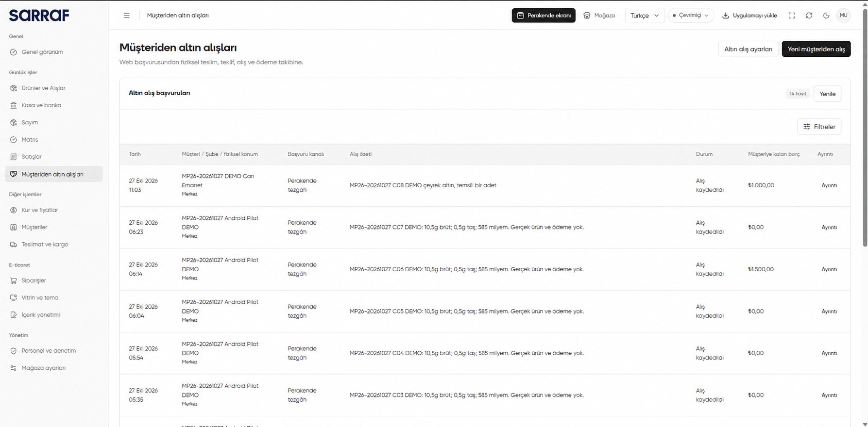
Task: Click the 14 kayıt record count badge
Action: [x=798, y=94]
